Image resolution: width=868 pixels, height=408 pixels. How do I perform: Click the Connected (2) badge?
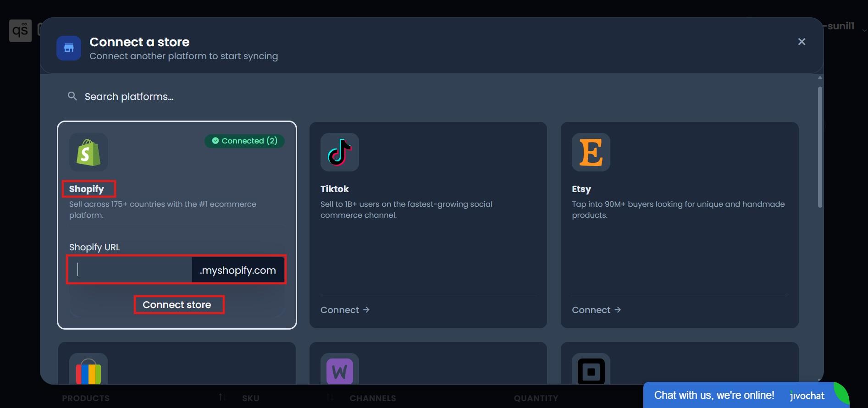(244, 141)
